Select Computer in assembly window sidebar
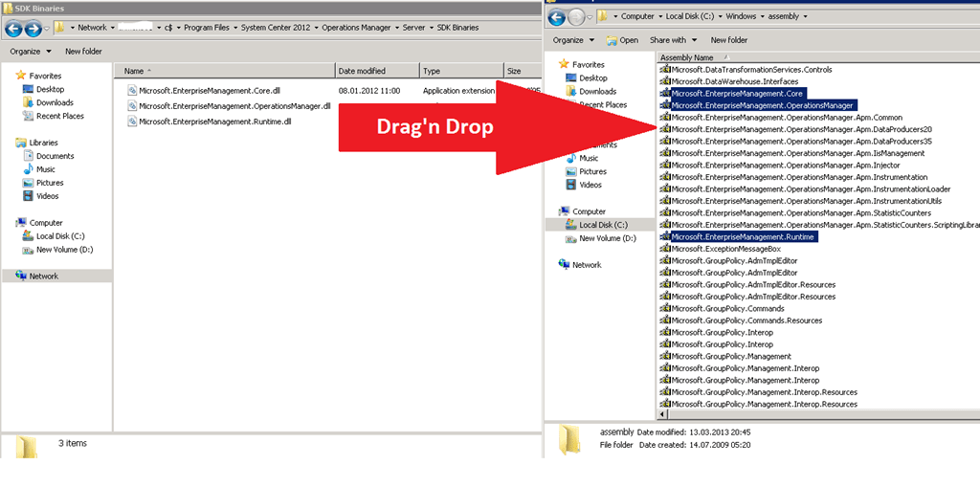This screenshot has width=980, height=487. (589, 212)
